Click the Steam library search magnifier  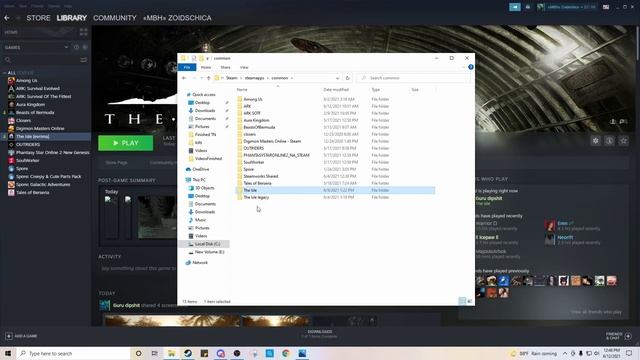point(7,60)
